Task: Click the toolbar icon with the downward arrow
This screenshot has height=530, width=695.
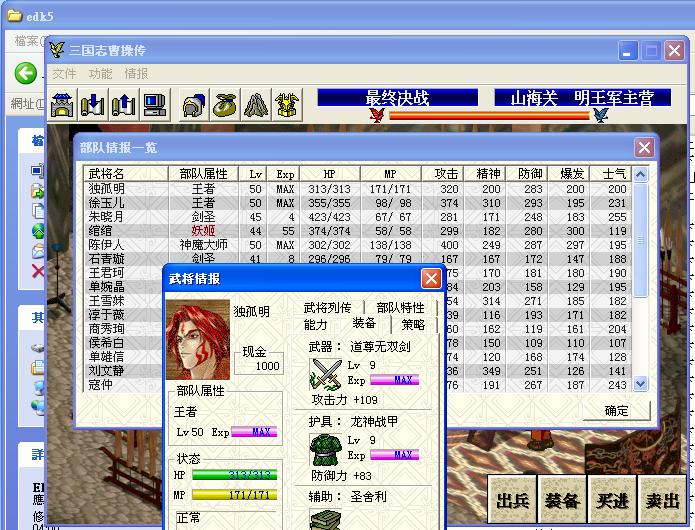Action: (93, 104)
